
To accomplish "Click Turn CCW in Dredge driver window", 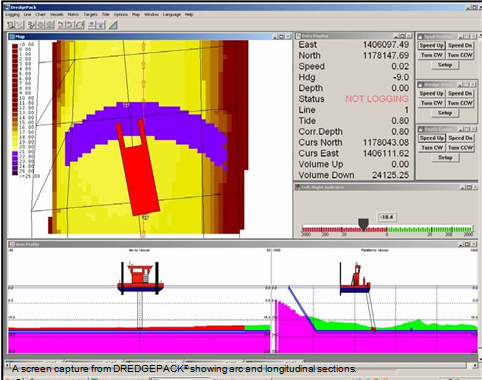I will 460,103.
